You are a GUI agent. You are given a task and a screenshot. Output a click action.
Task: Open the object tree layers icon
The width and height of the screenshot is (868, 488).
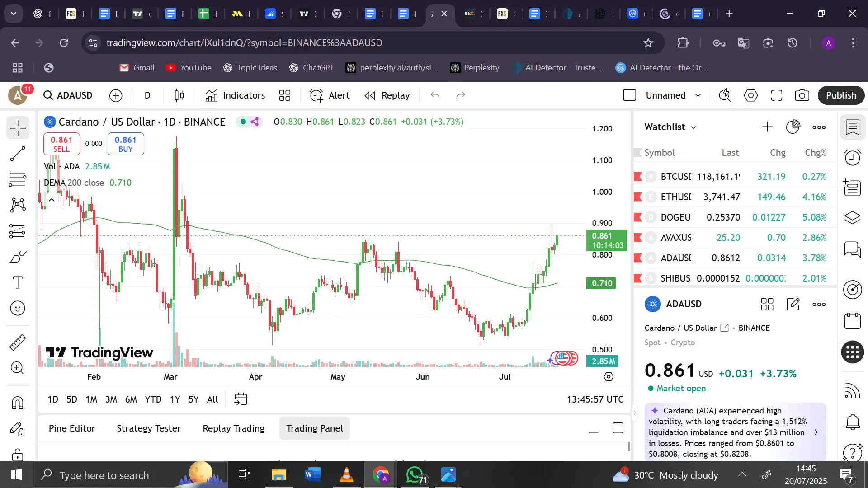853,218
